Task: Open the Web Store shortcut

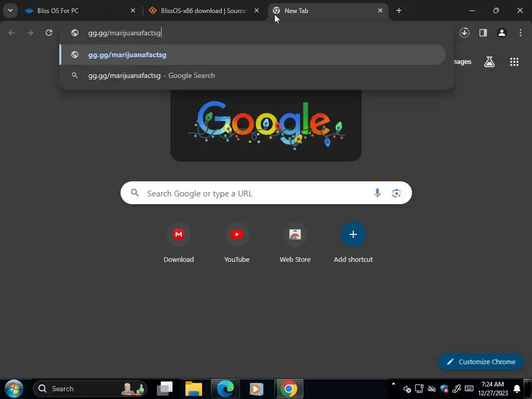Action: (295, 243)
